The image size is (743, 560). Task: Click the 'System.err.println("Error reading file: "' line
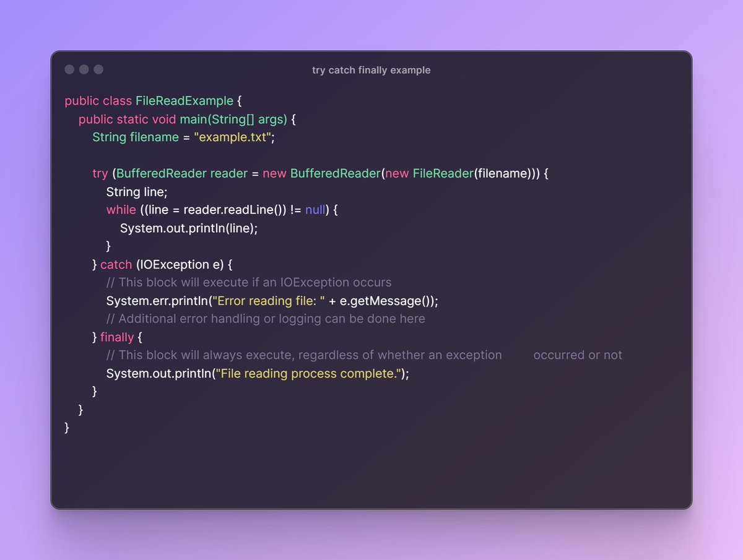[x=272, y=301]
